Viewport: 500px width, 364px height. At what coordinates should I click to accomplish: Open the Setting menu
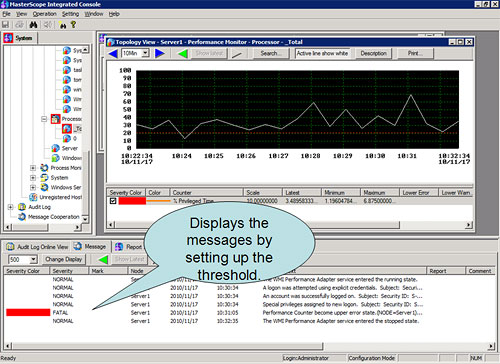pos(70,14)
